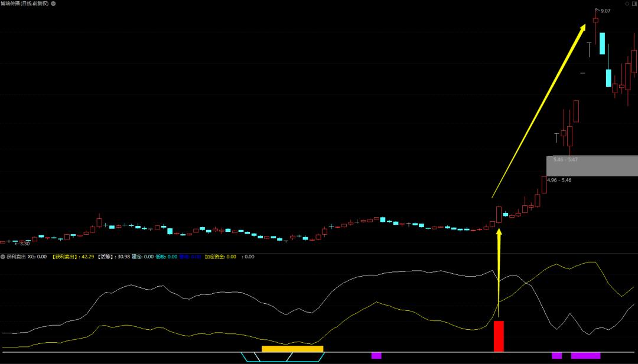Screen dimensions: 638x364
Task: Click the diamond icon at top right
Action: 627,4
